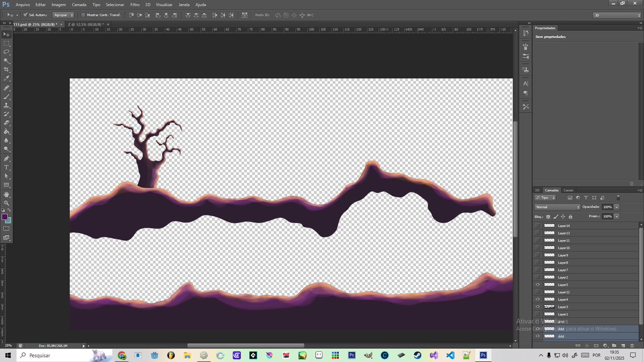Screen dimensions: 644x362
Task: Open the Character panel icon
Action: pyautogui.click(x=525, y=83)
